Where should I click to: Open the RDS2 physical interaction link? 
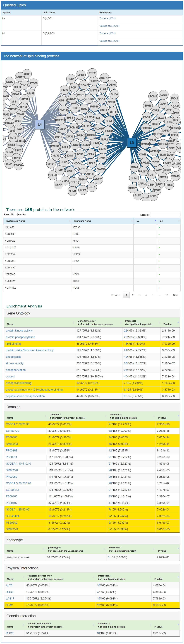(x=10, y=592)
